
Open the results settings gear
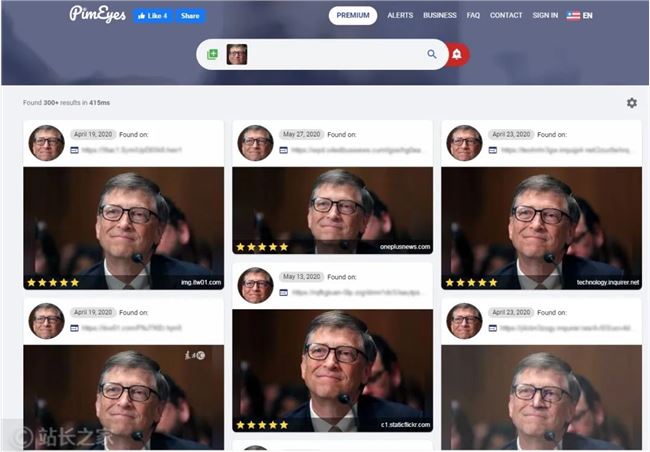pyautogui.click(x=631, y=103)
